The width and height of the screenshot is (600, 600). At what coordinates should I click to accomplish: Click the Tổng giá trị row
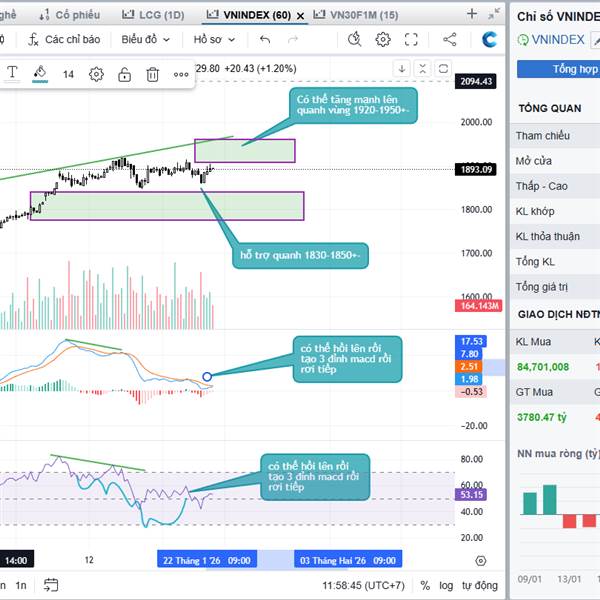555,287
